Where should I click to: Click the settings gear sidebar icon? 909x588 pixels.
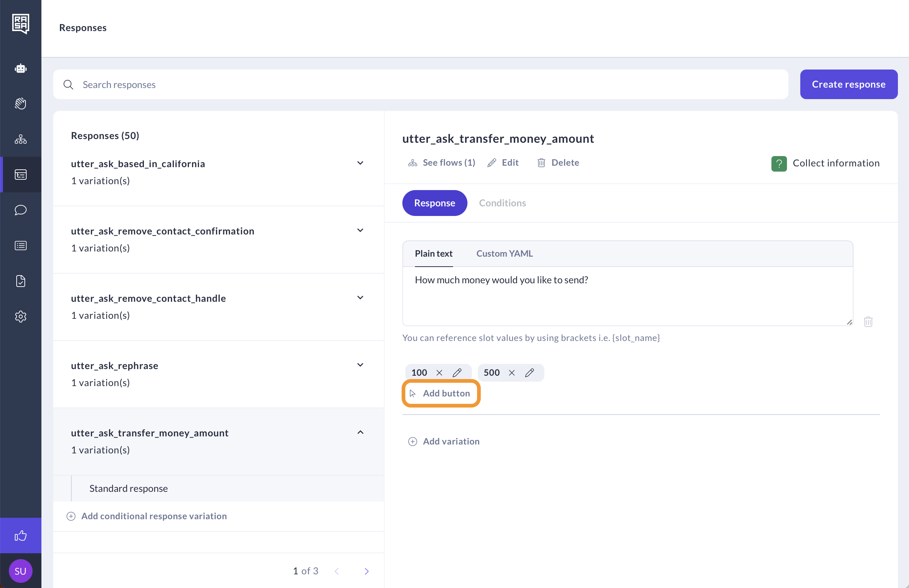pyautogui.click(x=21, y=317)
